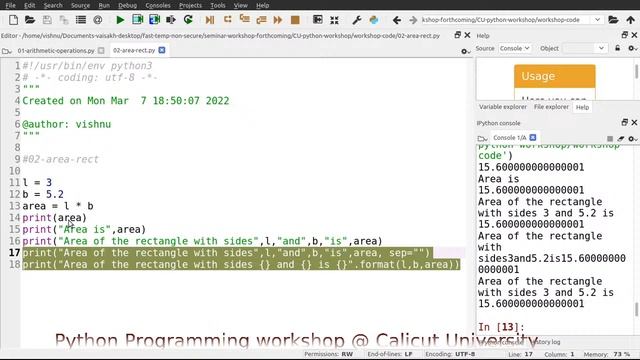
Task: Open the Source menu
Action: pos(80,5)
